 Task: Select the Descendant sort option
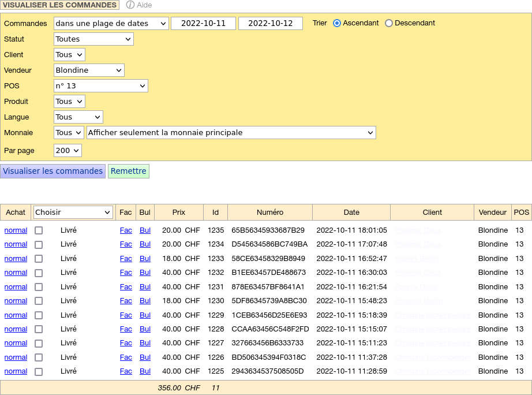tap(389, 23)
